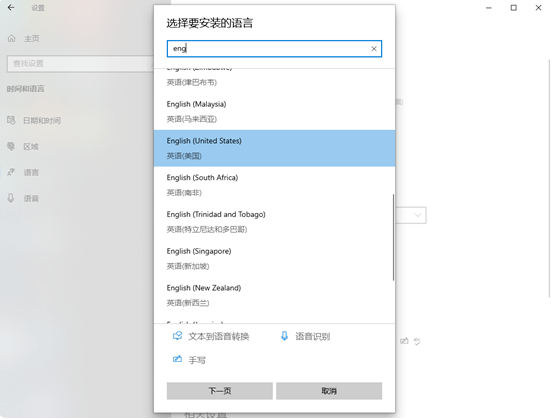This screenshot has height=419, width=556.
Task: Click the 语音识别 label
Action: point(312,336)
